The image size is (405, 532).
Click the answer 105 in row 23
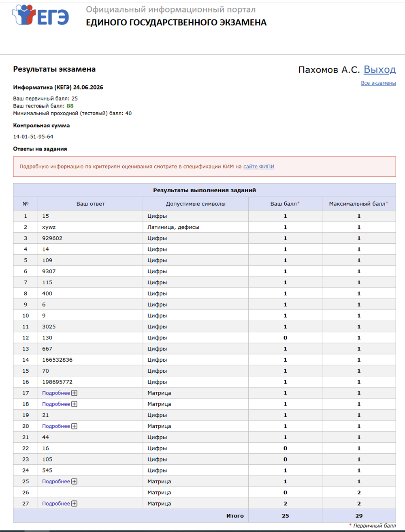click(x=47, y=459)
